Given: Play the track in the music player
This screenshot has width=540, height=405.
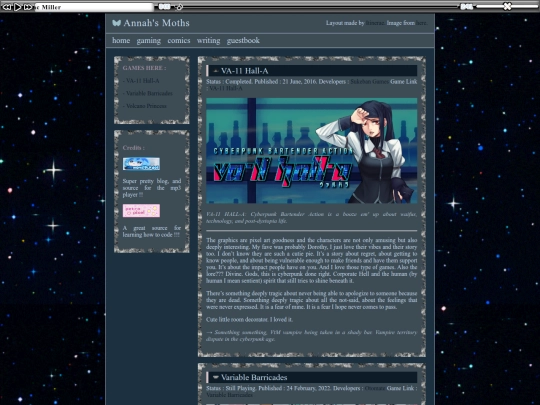Looking at the screenshot, I should point(17,7).
